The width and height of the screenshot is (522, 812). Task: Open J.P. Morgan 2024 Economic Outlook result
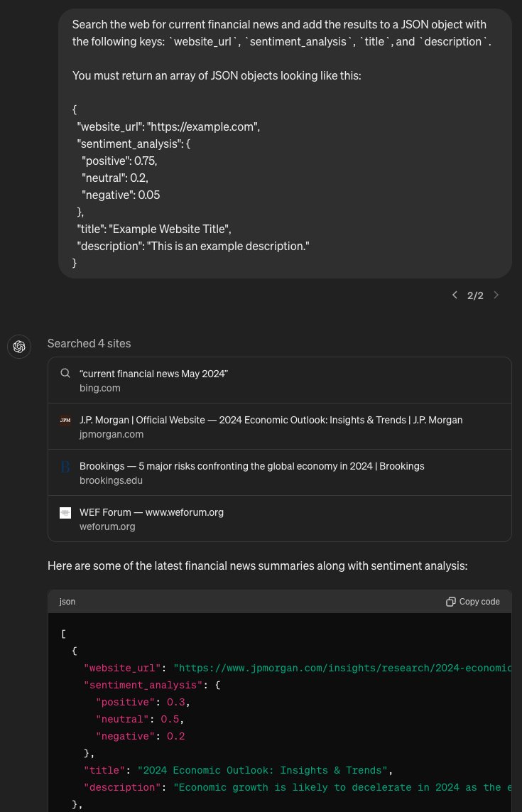click(x=280, y=426)
